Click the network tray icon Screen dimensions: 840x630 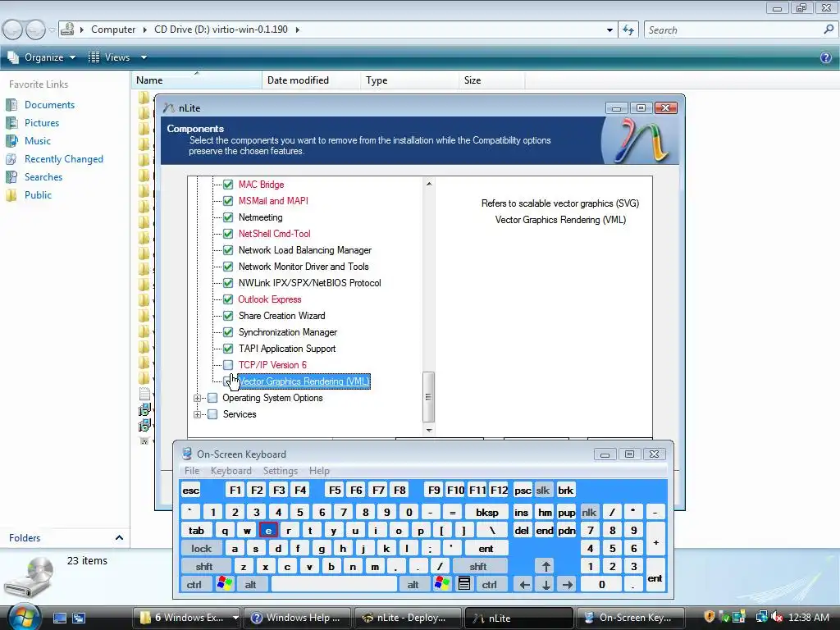coord(761,617)
